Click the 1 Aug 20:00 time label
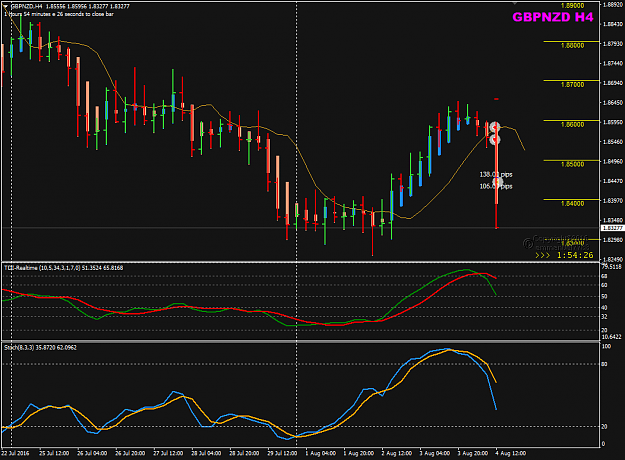The width and height of the screenshot is (625, 460). [x=359, y=453]
